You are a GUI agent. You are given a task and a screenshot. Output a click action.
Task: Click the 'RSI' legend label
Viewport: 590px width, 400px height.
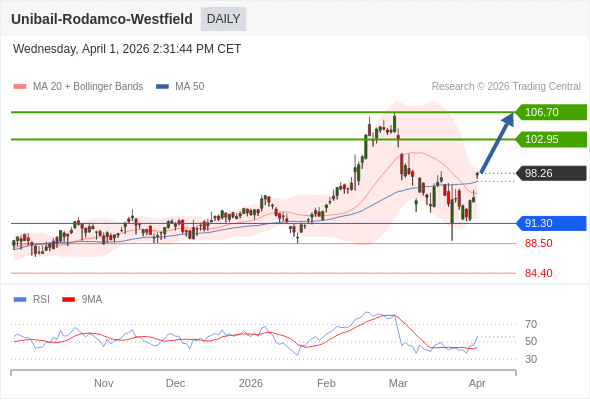coord(41,300)
